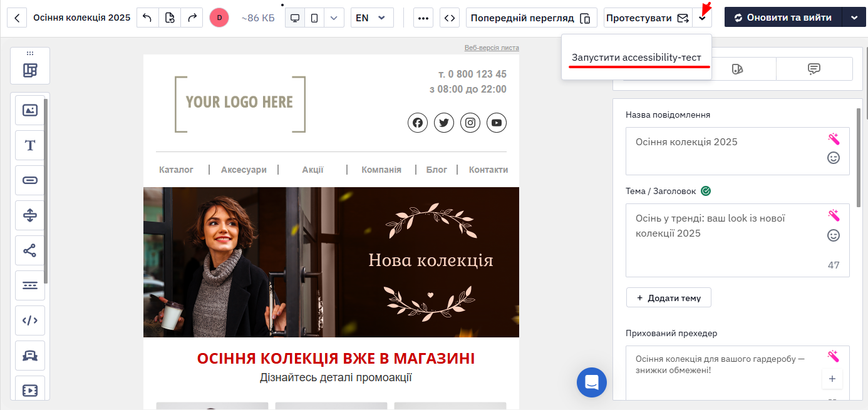Open the three-dot more options menu
Screen dimensions: 868x410
(423, 18)
